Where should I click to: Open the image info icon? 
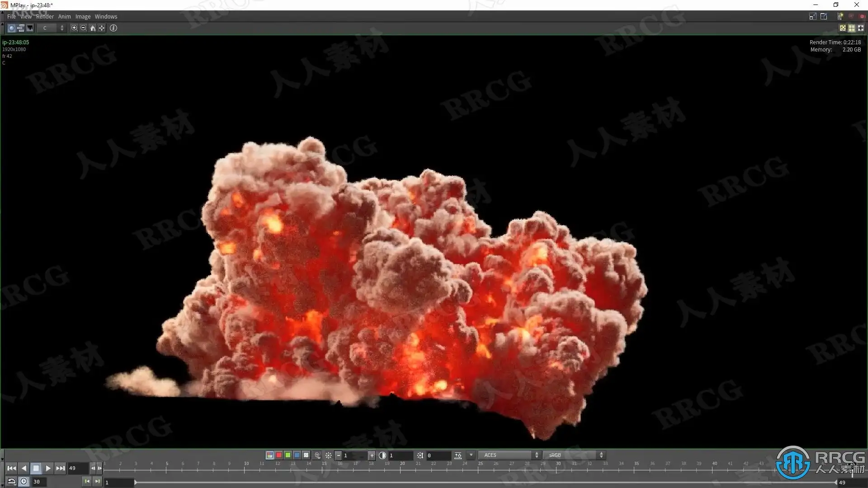(x=113, y=28)
